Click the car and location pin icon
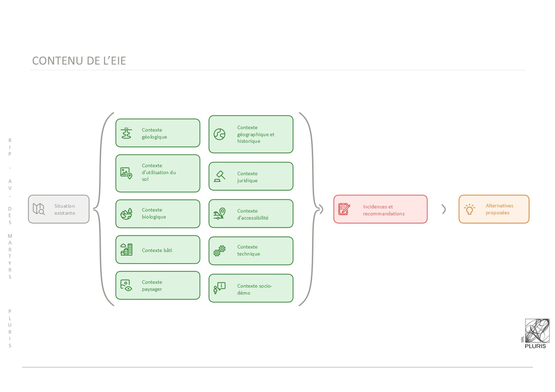 click(x=219, y=214)
